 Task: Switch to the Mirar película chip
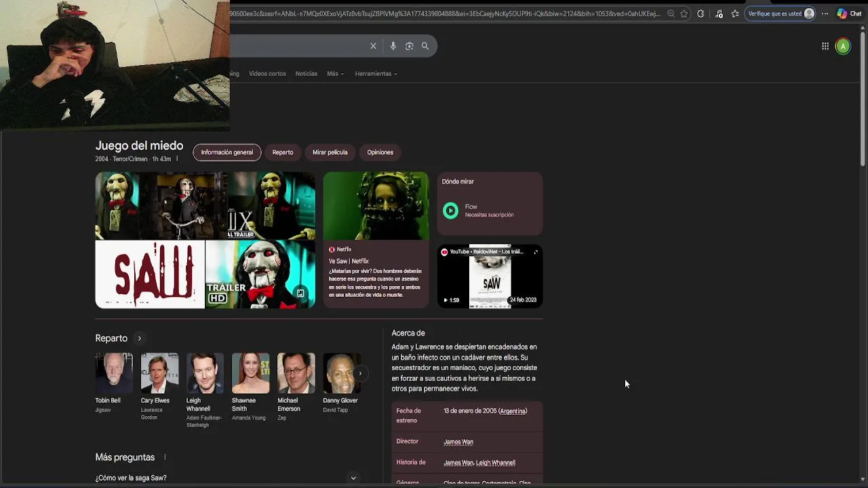pos(330,152)
